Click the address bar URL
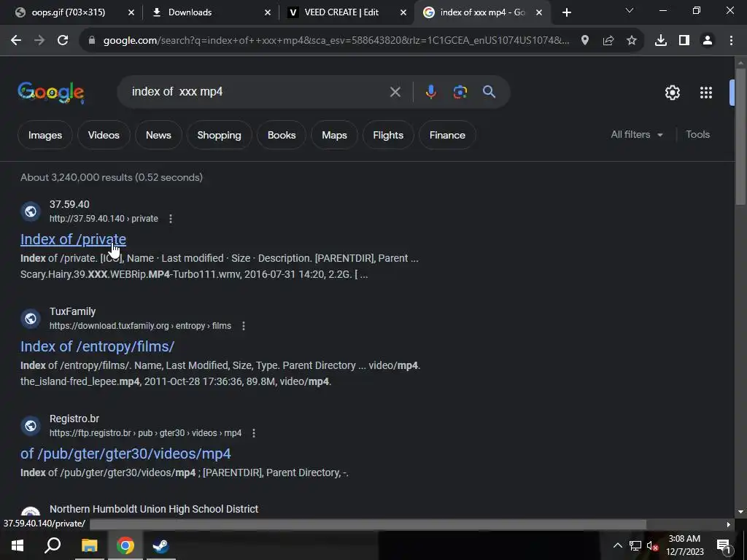This screenshot has width=747, height=560. tap(336, 41)
